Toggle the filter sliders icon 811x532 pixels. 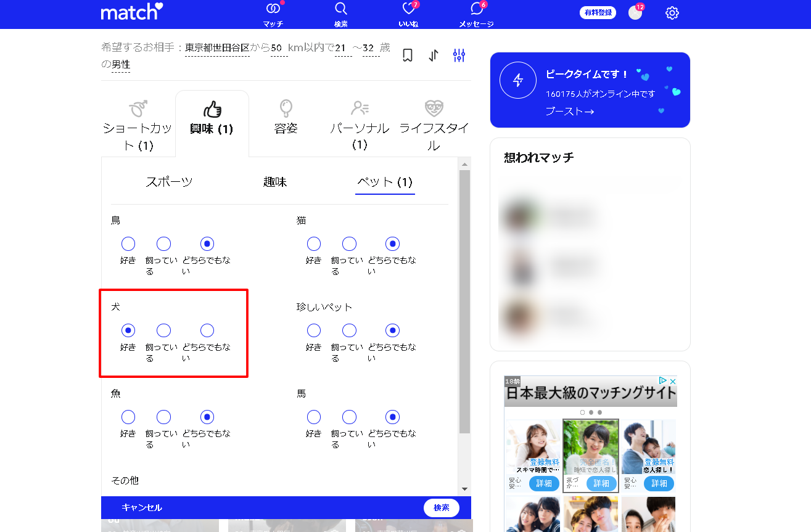[x=459, y=55]
